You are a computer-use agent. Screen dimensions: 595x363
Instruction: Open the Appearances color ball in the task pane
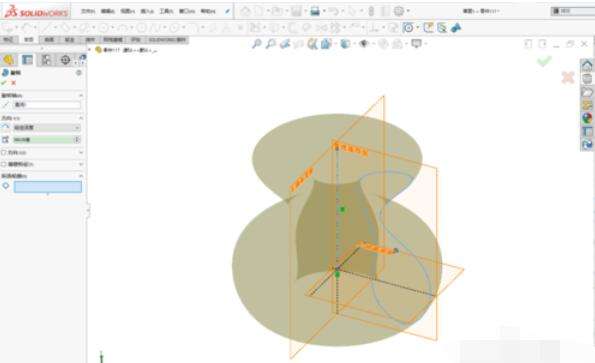[587, 118]
